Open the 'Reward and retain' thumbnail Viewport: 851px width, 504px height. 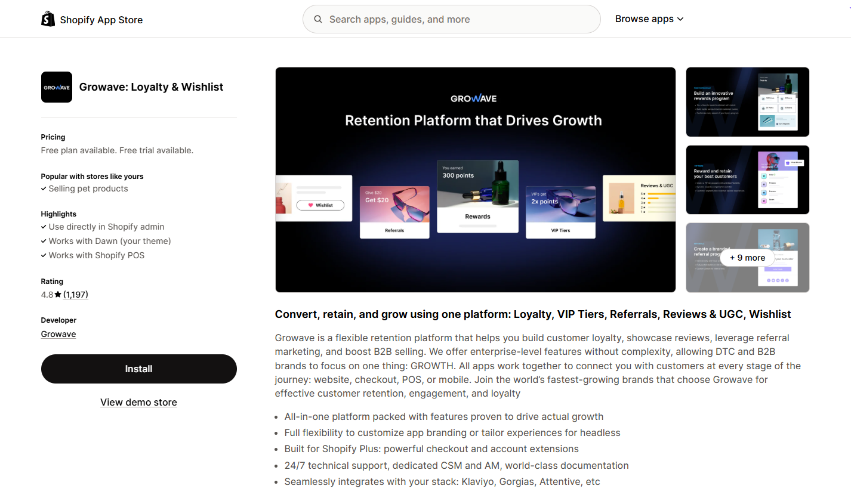pos(747,180)
